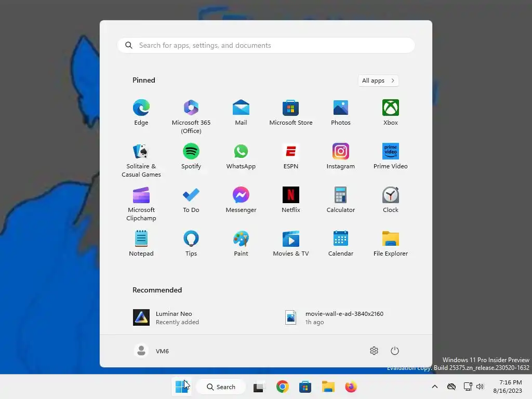The height and width of the screenshot is (399, 532).
Task: Launch Paint
Action: [x=241, y=244]
